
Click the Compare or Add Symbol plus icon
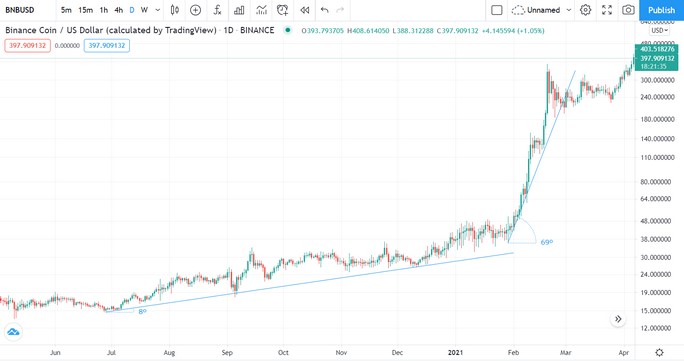point(195,10)
